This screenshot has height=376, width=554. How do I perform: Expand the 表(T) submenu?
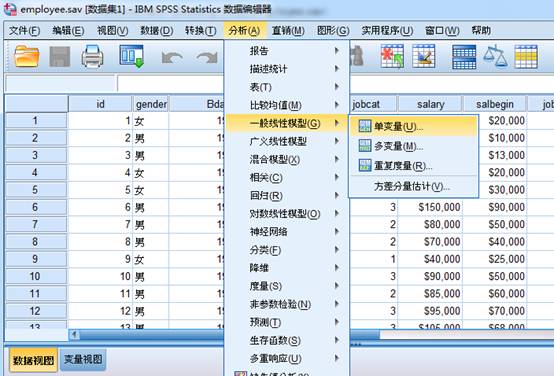point(286,87)
